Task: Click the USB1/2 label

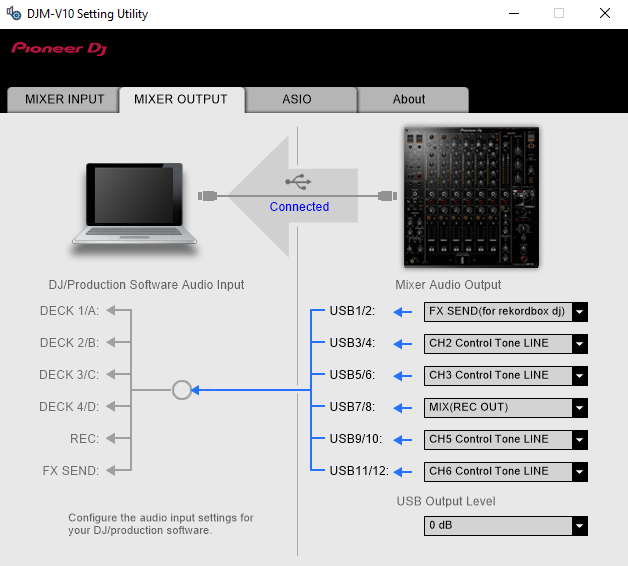Action: click(352, 311)
